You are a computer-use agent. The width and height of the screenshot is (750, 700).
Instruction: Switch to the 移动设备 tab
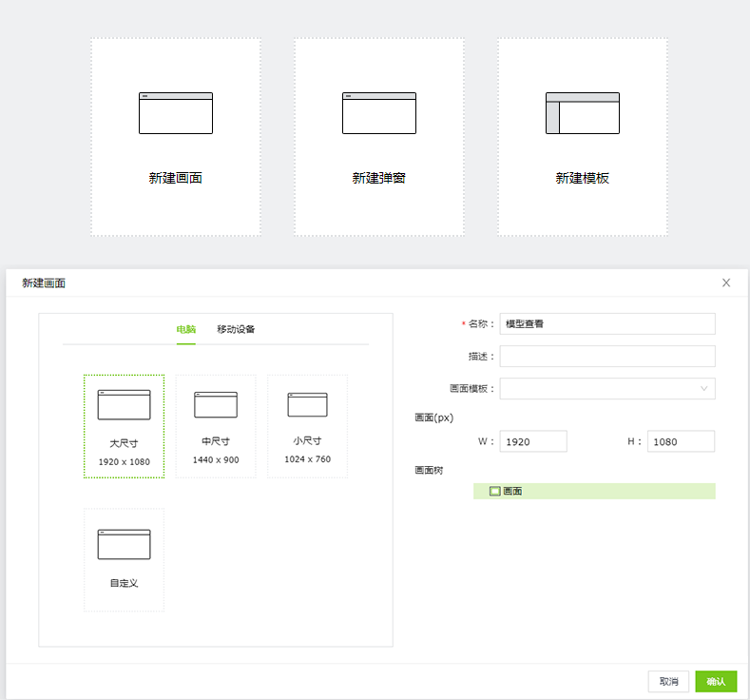click(x=236, y=329)
